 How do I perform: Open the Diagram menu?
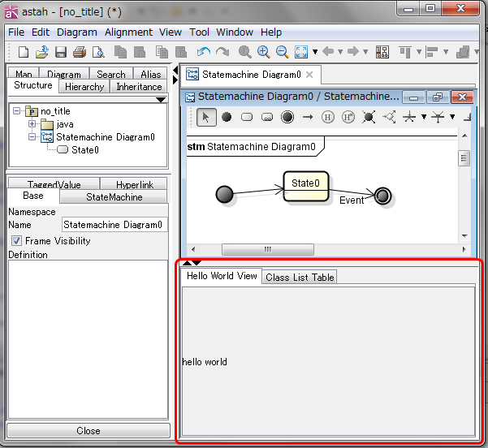[x=76, y=32]
